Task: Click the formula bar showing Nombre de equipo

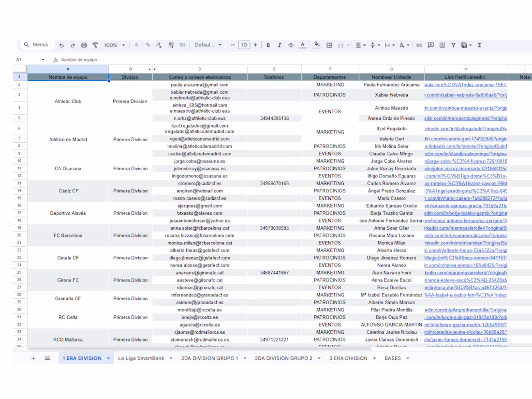Action: coord(79,59)
